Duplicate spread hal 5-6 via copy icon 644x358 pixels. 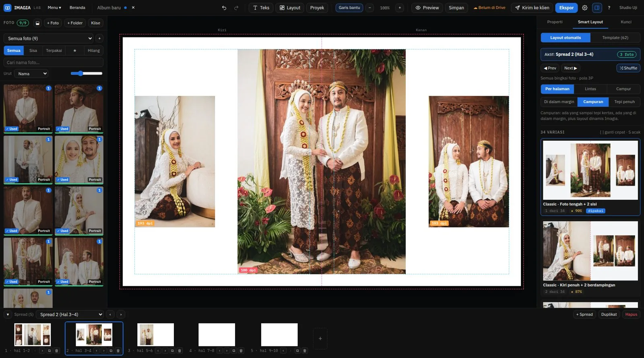point(172,350)
